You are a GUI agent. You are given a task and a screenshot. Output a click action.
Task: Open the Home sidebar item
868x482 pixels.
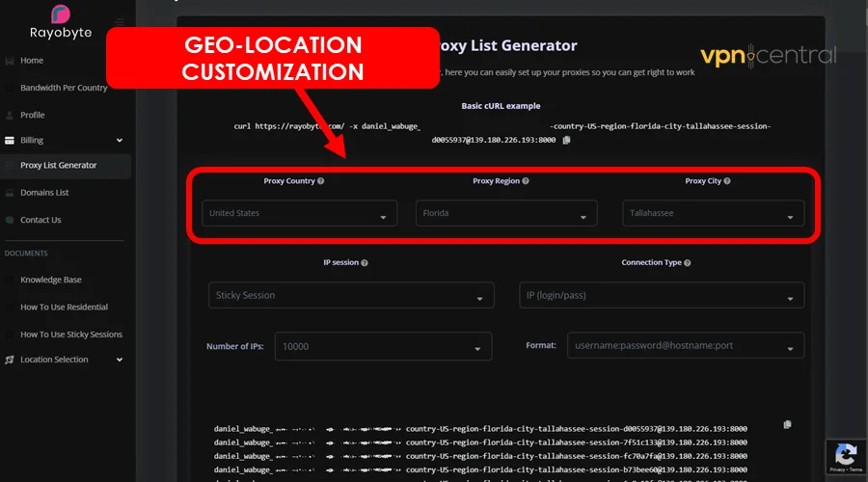click(x=32, y=61)
